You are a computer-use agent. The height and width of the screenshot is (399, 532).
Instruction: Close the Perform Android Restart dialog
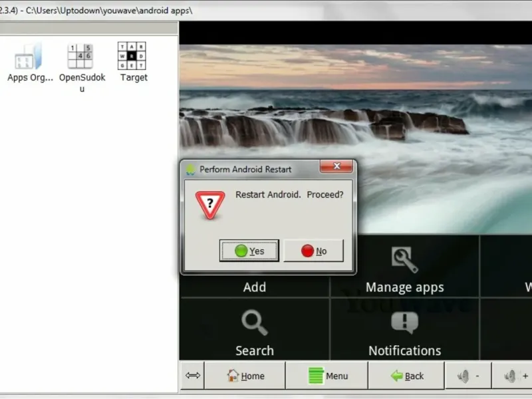point(336,166)
